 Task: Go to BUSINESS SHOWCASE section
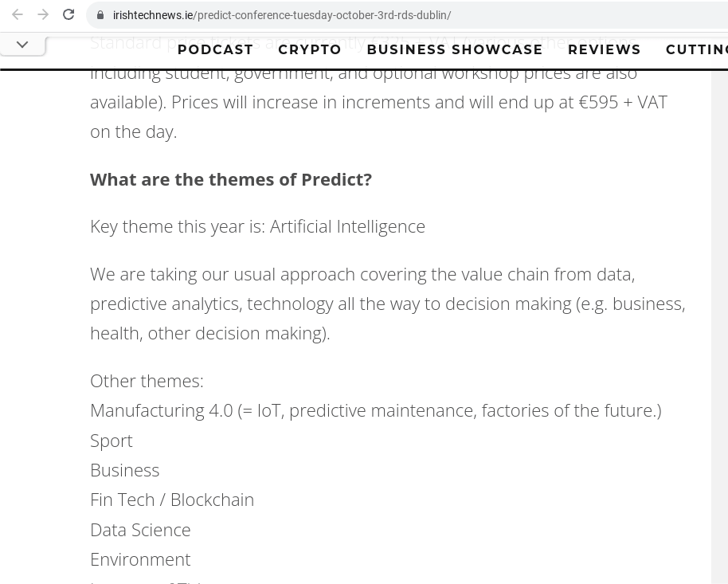(x=454, y=49)
